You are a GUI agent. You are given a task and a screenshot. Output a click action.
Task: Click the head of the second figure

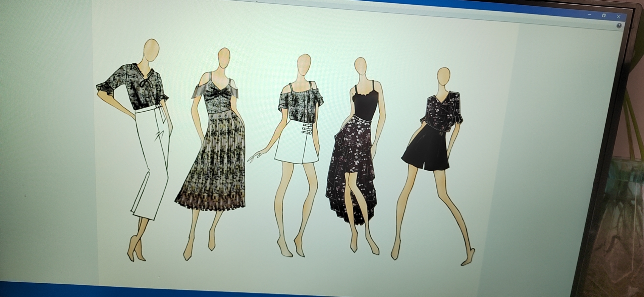pyautogui.click(x=224, y=58)
